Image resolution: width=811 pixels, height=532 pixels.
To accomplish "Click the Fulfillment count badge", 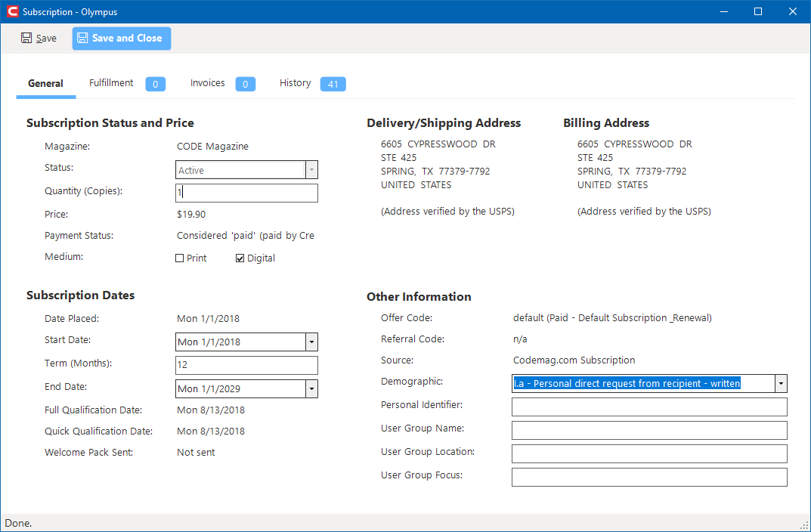I will (155, 84).
